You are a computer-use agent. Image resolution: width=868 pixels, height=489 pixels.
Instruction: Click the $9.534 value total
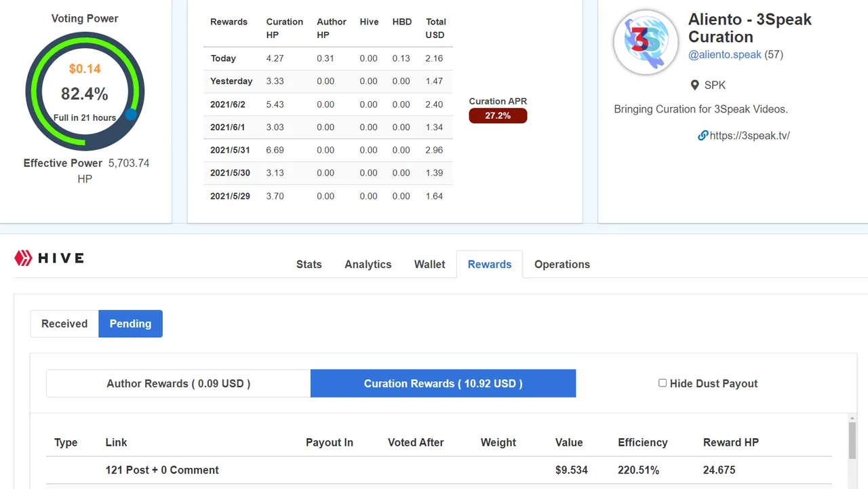(x=572, y=470)
